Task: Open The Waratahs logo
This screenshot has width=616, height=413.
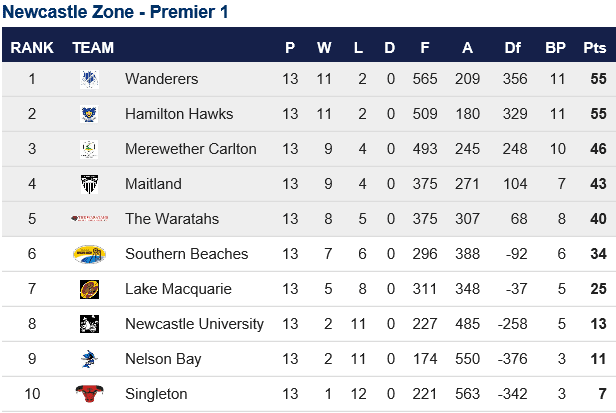Action: [89, 218]
